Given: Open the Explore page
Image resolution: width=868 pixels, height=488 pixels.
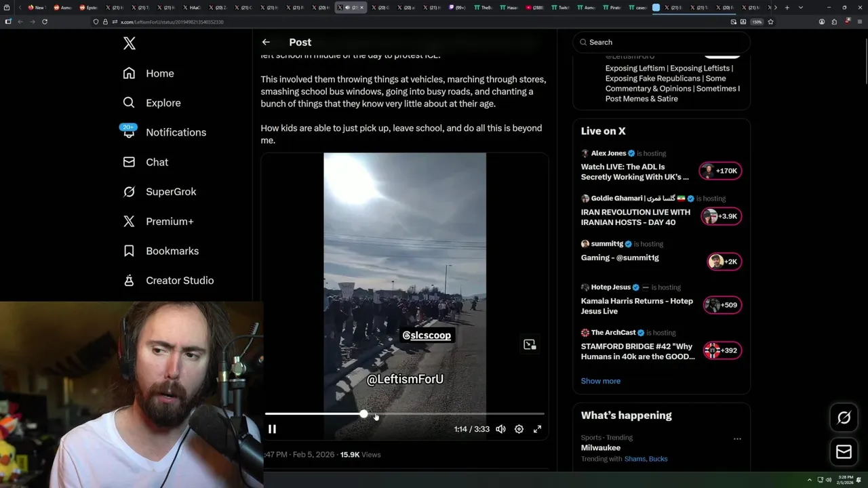Looking at the screenshot, I should (x=152, y=103).
